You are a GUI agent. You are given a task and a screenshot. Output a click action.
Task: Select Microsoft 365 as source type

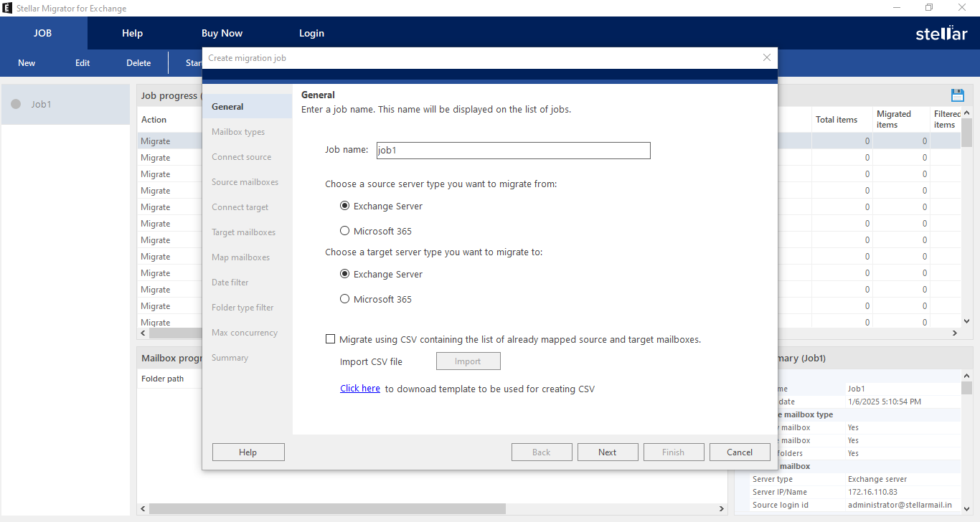coord(345,231)
